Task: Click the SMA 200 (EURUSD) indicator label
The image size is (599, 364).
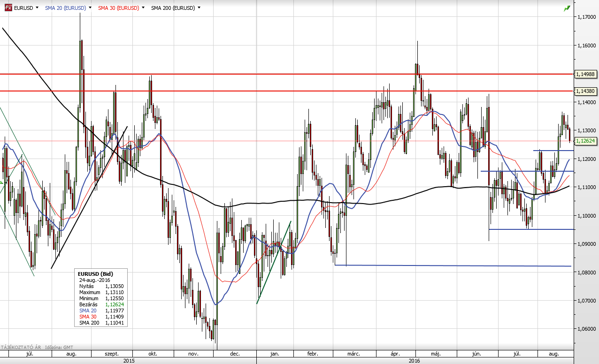Action: click(x=173, y=8)
